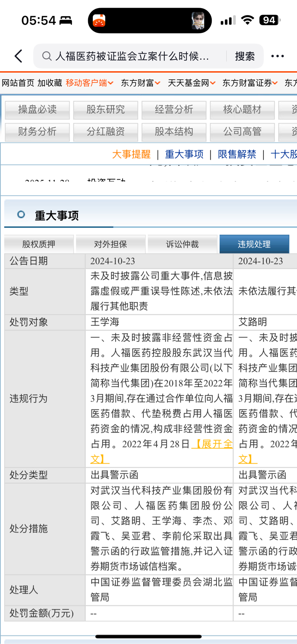Tap the 公告日期 row header
Viewport: 297px width, 644px height.
(45, 261)
